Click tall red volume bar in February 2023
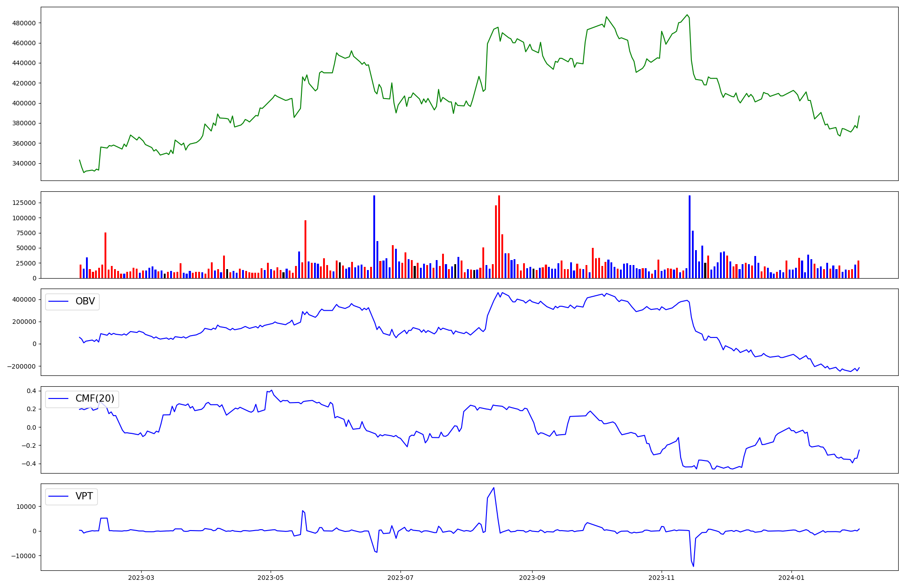Viewport: 905px width, 588px height. [105, 255]
